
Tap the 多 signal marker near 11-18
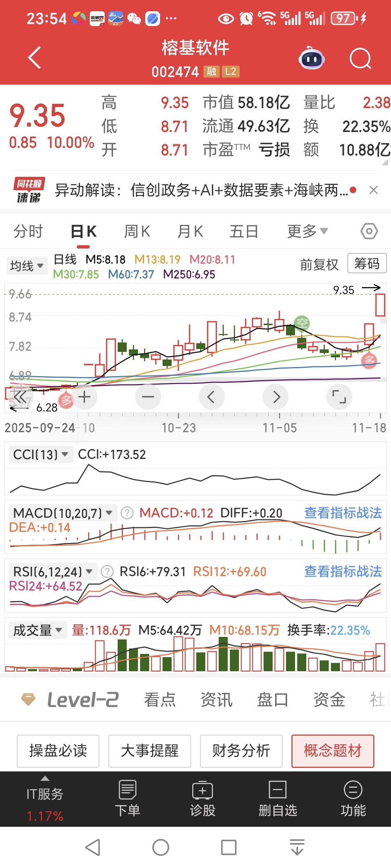tap(369, 361)
